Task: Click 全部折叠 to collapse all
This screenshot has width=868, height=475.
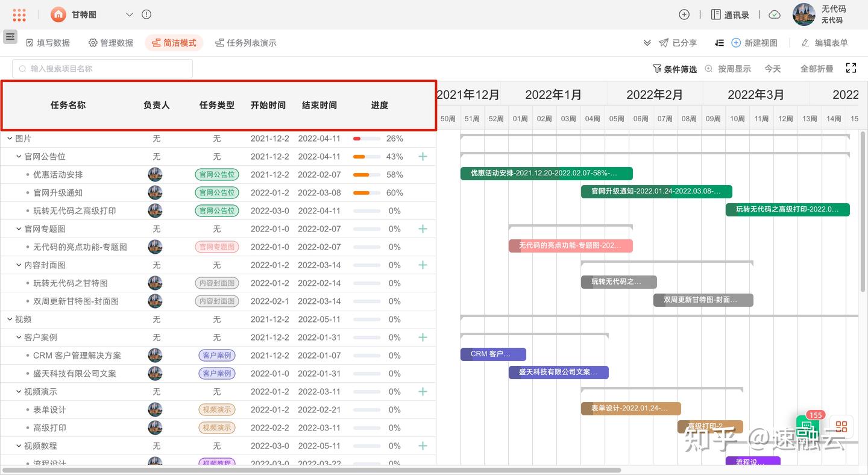Action: (817, 69)
